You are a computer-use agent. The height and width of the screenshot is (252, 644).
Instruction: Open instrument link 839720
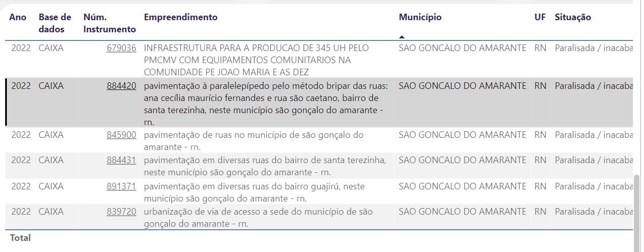coord(121,212)
